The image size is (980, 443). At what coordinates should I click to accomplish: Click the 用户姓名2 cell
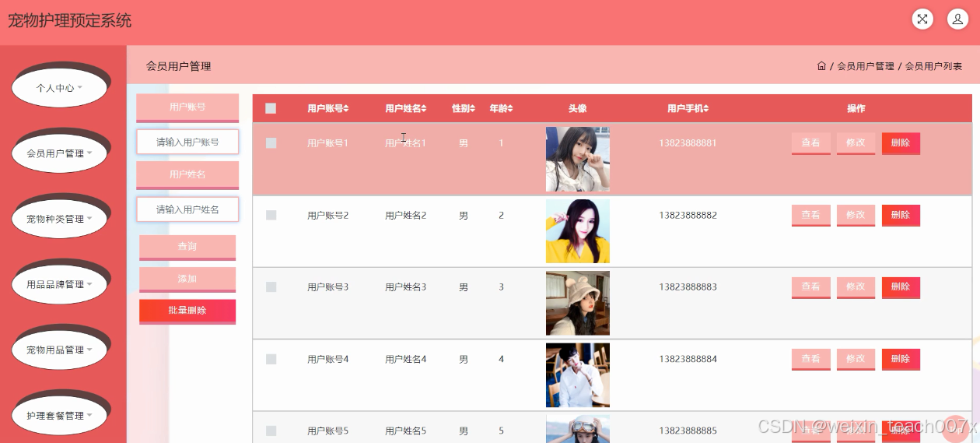tap(405, 216)
